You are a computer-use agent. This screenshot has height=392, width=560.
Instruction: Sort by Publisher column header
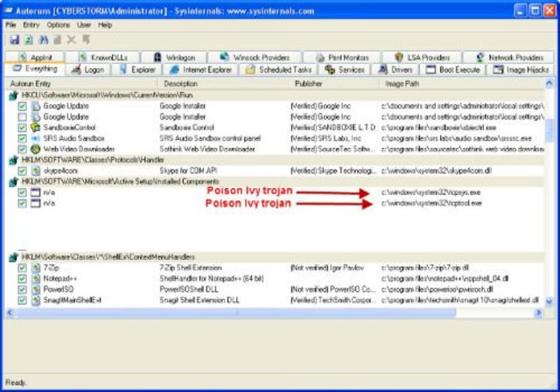pos(334,84)
